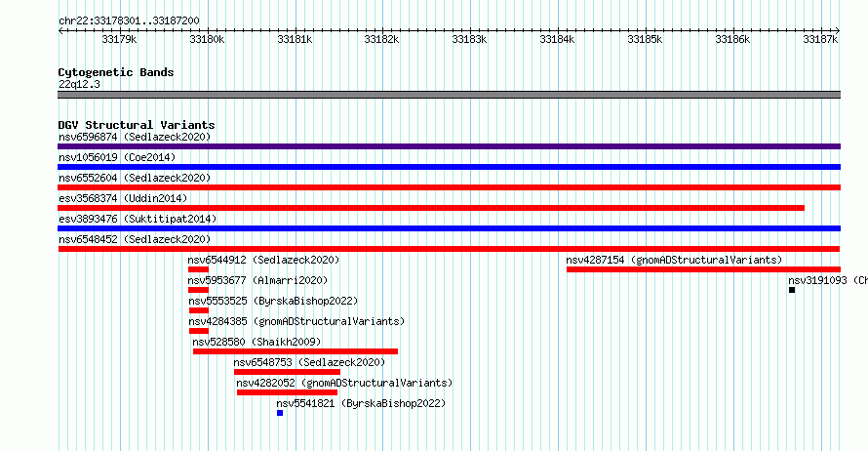Select the red nsv6552604 variant bar
This screenshot has width=868, height=451.
coord(449,187)
